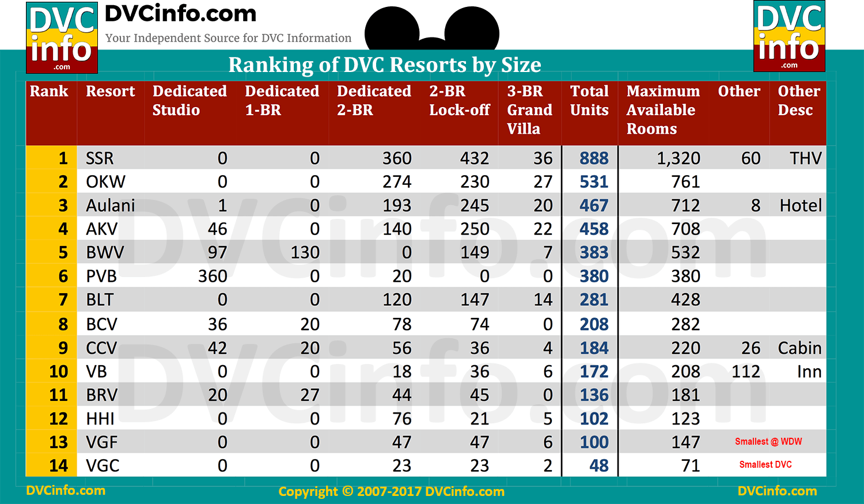The height and width of the screenshot is (504, 864).
Task: Click total units value 888
Action: click(x=594, y=158)
